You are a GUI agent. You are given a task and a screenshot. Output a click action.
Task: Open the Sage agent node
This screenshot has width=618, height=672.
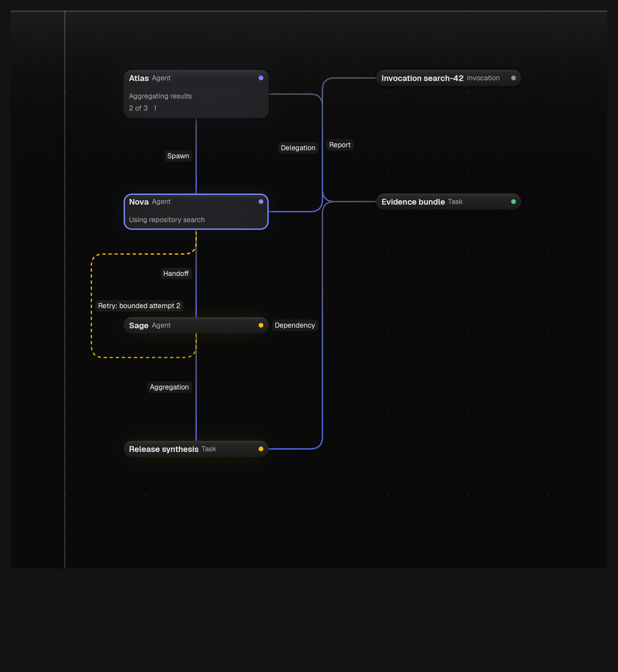pos(196,325)
